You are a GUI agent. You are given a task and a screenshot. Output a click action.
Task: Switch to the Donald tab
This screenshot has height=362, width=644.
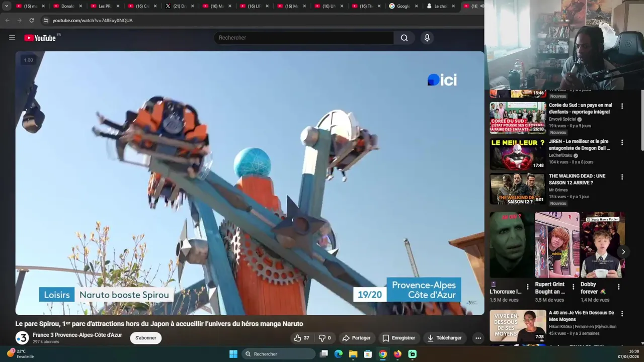pos(67,6)
